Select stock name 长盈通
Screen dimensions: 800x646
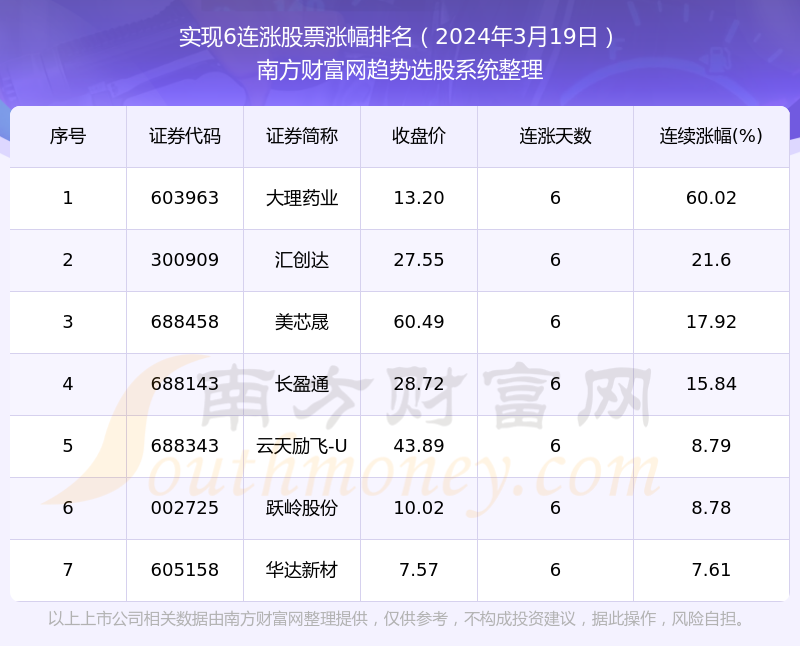(x=302, y=384)
